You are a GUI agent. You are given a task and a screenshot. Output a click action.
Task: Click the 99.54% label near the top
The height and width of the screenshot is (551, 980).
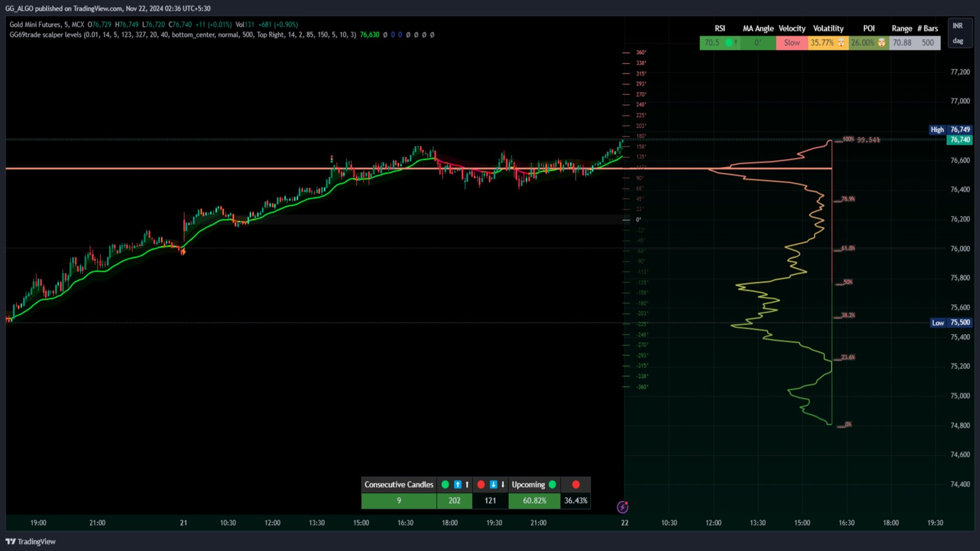pyautogui.click(x=868, y=140)
